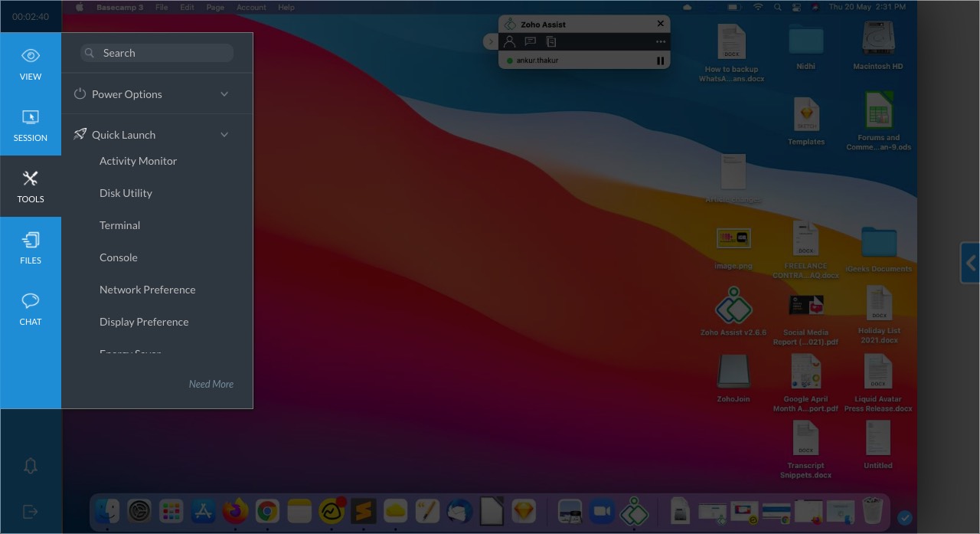980x534 pixels.
Task: Launch Terminal from Quick Launch list
Action: (119, 225)
